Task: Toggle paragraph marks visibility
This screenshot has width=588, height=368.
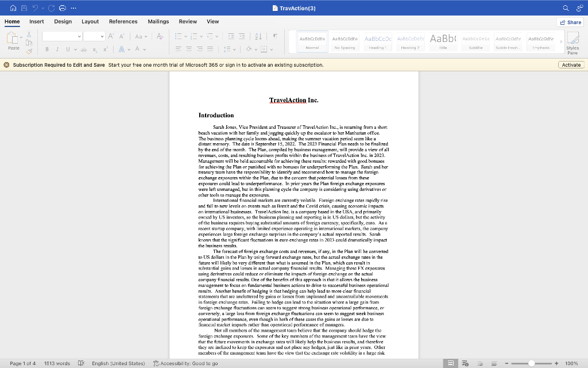Action: pos(275,36)
